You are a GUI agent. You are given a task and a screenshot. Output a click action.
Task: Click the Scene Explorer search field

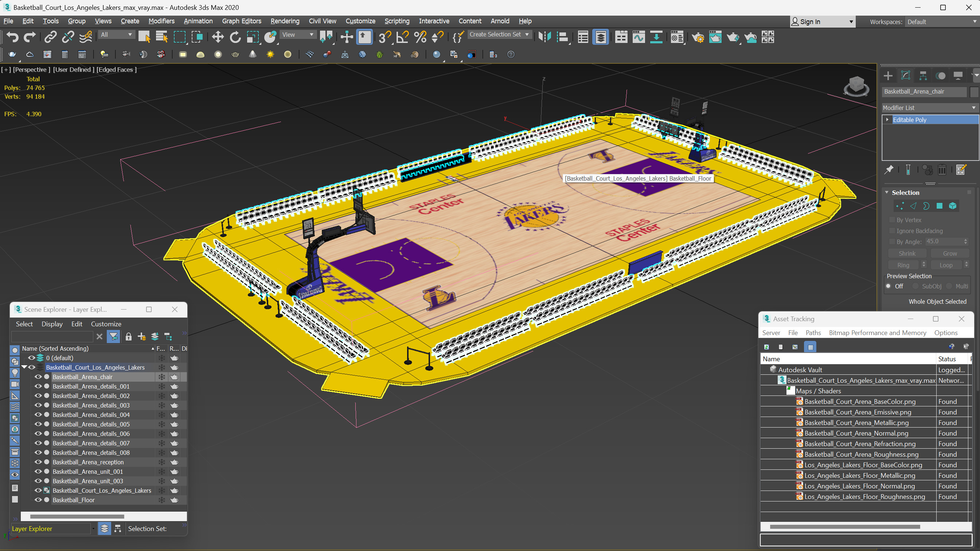(52, 336)
